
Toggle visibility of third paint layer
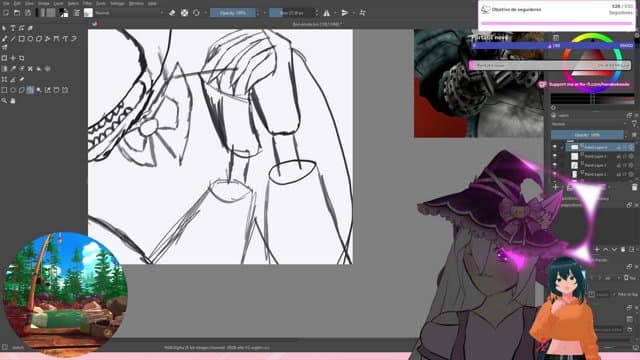click(555, 165)
